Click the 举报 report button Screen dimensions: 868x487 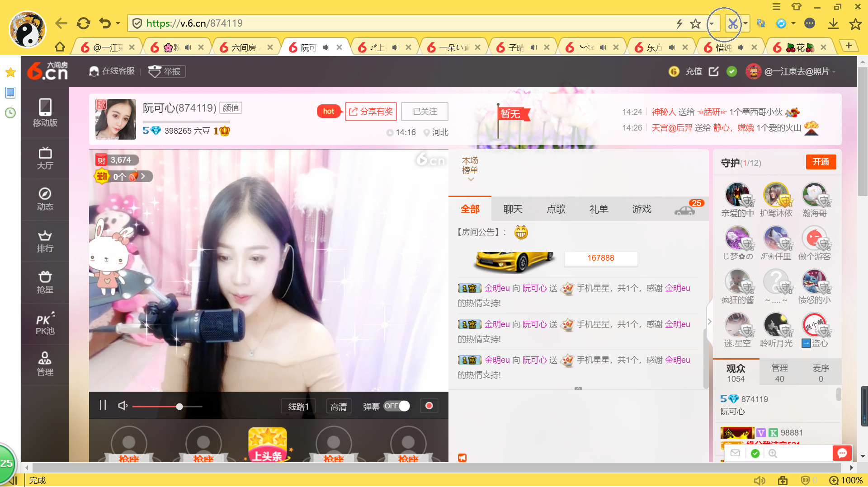pos(166,71)
